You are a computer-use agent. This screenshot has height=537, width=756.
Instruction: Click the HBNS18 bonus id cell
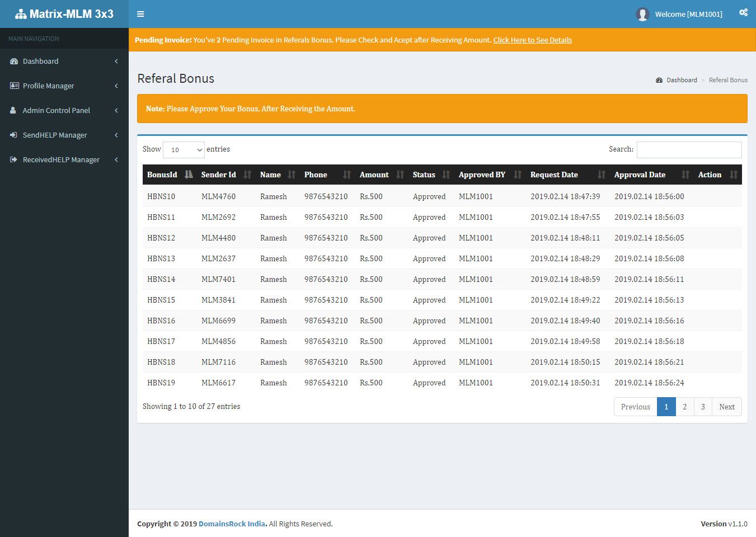click(x=161, y=362)
